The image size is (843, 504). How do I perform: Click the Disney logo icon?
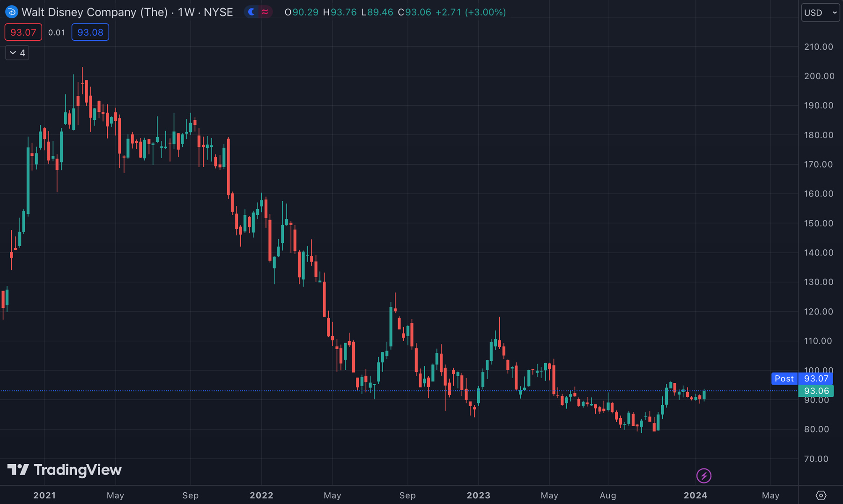pos(11,12)
